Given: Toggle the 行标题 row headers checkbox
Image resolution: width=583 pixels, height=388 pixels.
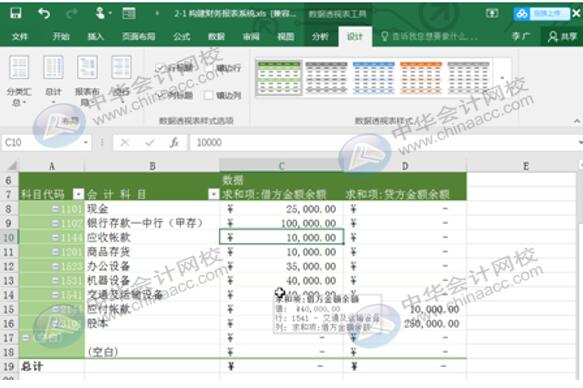Looking at the screenshot, I should click(x=160, y=68).
